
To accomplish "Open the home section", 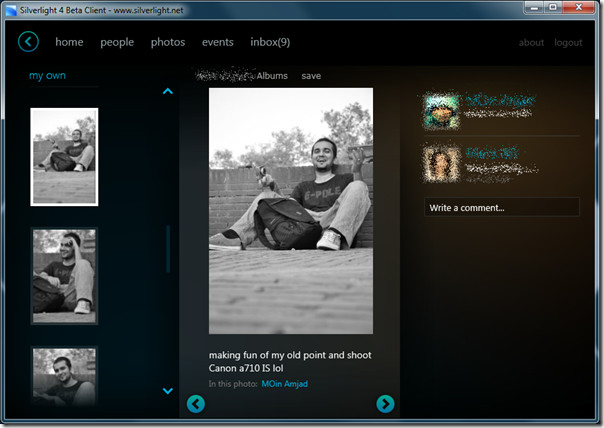I will click(x=69, y=42).
